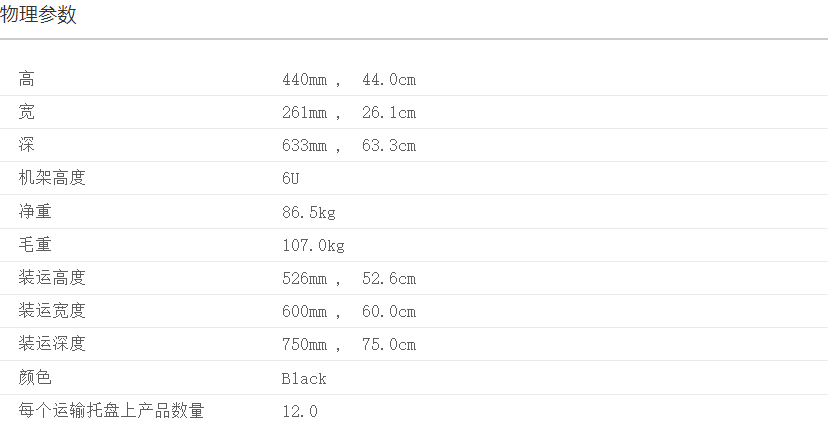Click the 宽 row label
This screenshot has width=832, height=422.
click(27, 112)
